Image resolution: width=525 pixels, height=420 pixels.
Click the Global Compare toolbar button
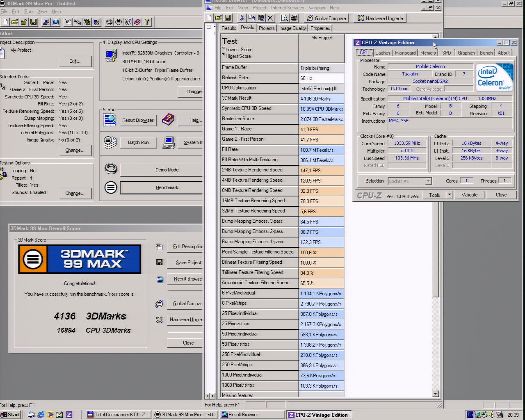click(x=326, y=18)
